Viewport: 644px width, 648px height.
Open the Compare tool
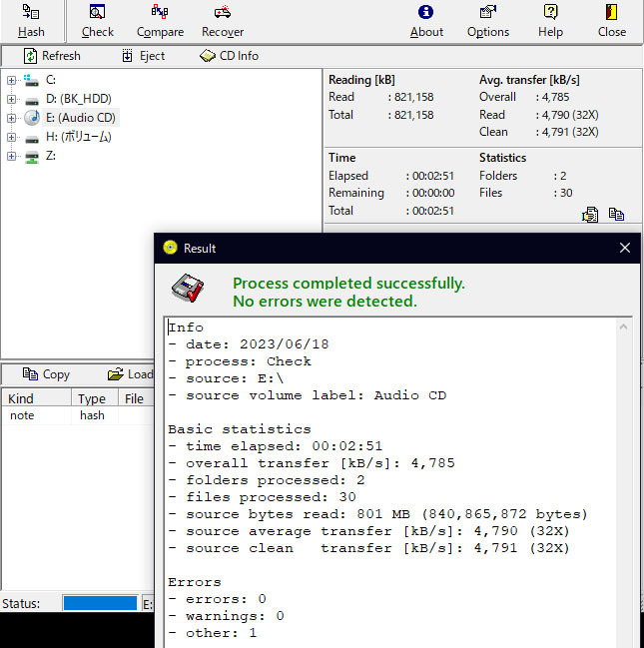(x=160, y=20)
